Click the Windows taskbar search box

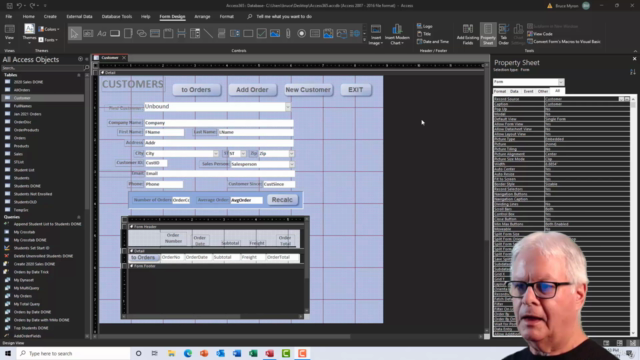tap(73, 353)
